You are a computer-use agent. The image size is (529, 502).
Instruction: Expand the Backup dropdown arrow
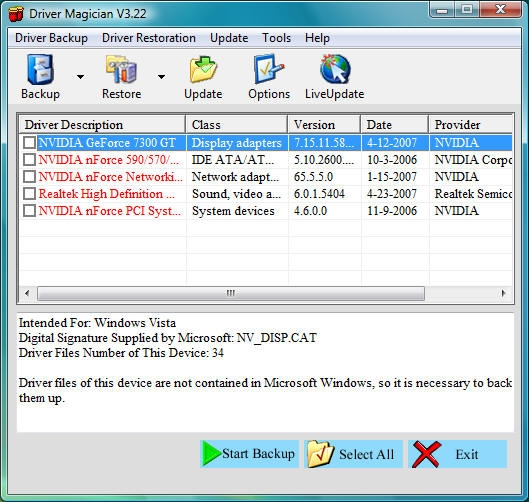coord(80,77)
